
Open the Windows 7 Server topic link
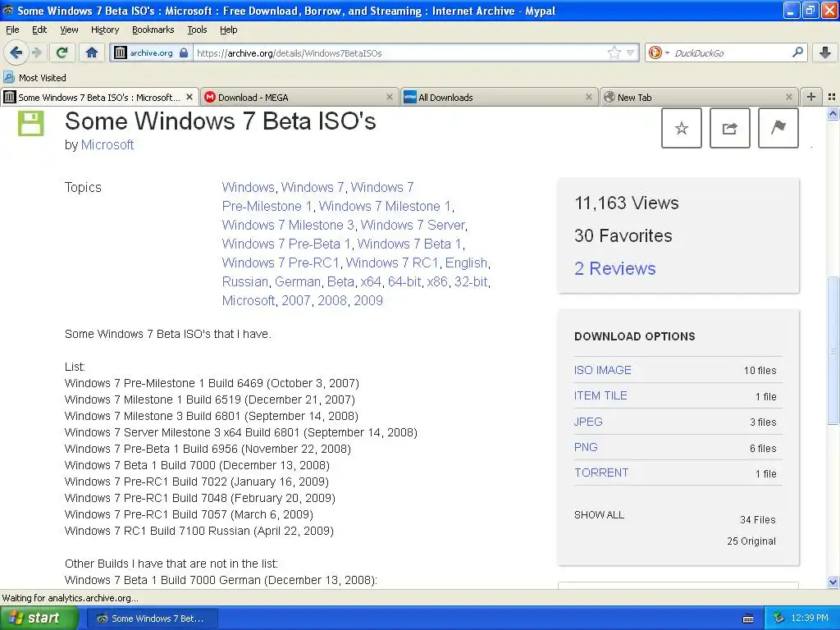[x=413, y=225]
